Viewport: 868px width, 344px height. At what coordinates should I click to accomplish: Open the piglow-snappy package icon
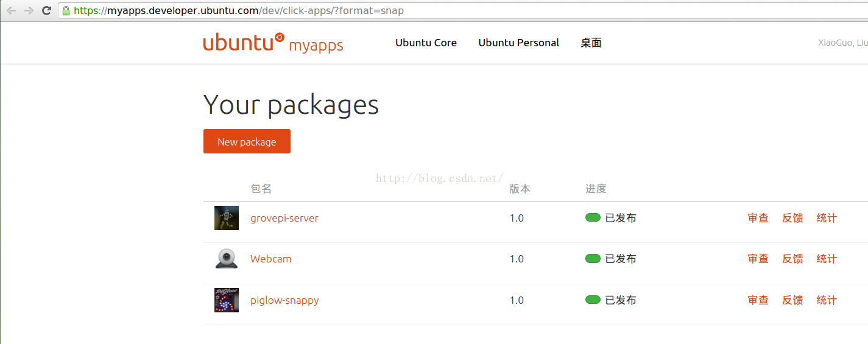(x=227, y=300)
